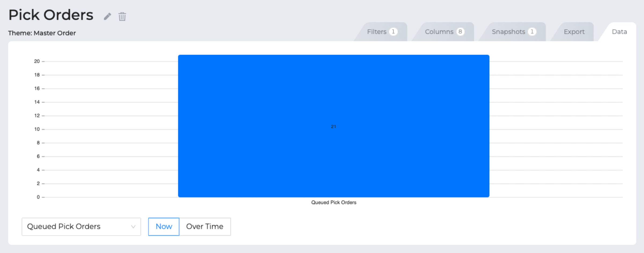This screenshot has width=644, height=253.
Task: Click the y-axis label 0
Action: click(38, 197)
